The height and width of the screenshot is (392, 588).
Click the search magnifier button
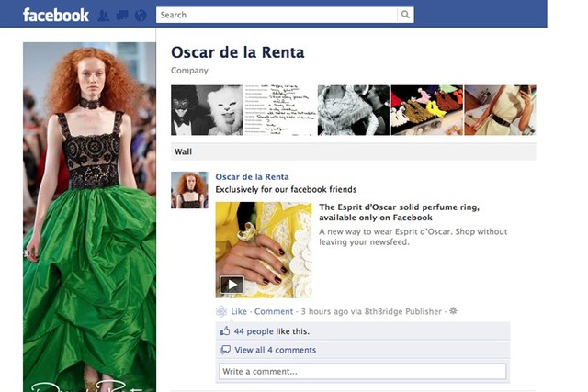point(405,15)
